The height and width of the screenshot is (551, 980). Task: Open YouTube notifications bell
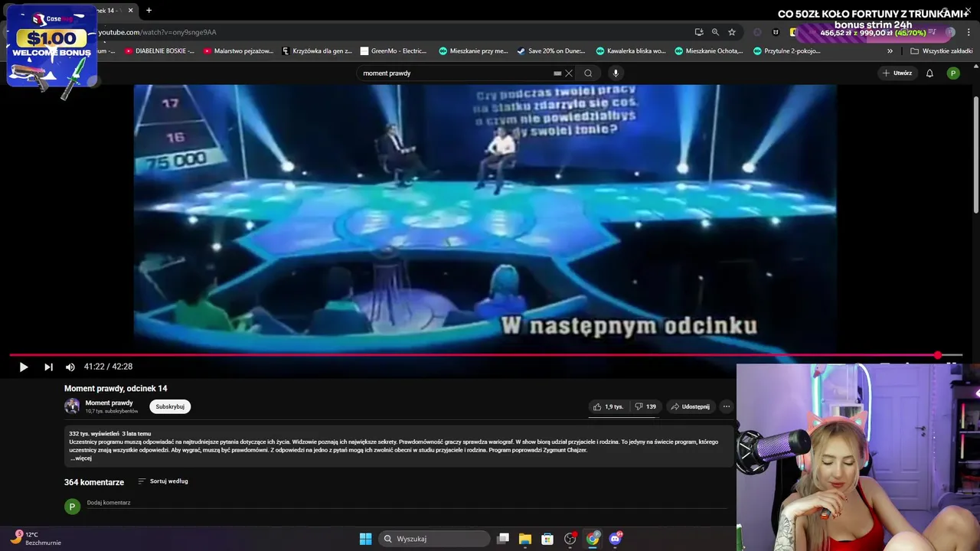tap(929, 73)
